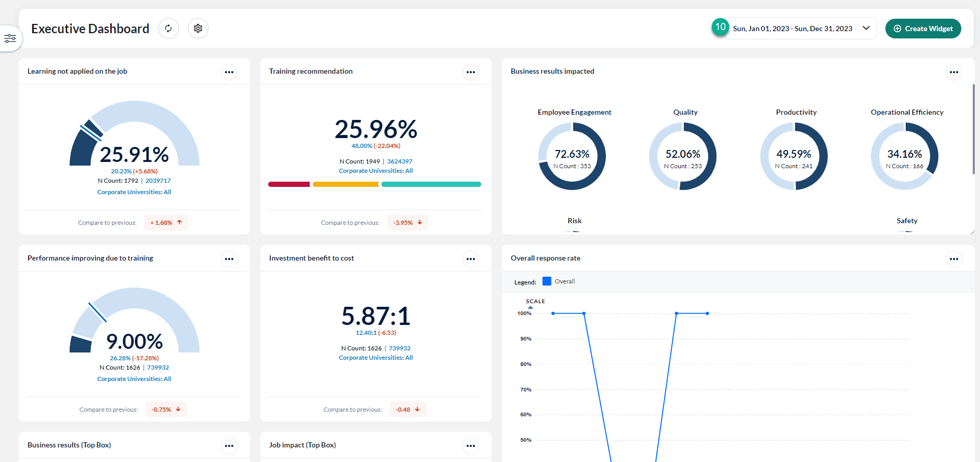Viewport: 980px width, 462px height.
Task: Open Investment benefit to cost options menu
Action: point(471,259)
